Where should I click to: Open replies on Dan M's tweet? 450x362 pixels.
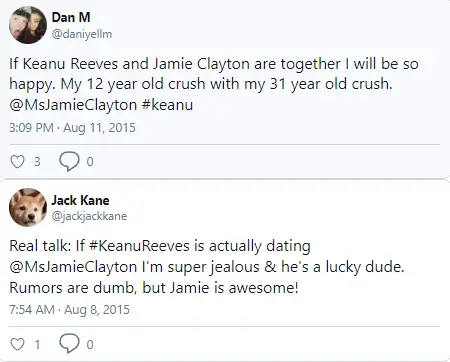point(69,162)
